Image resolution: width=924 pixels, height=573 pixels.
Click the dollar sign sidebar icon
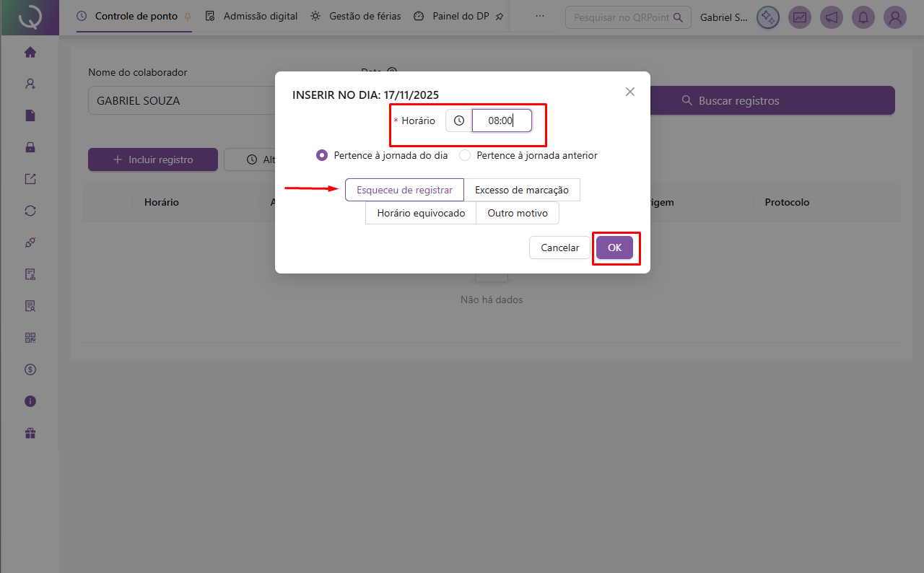coord(30,369)
